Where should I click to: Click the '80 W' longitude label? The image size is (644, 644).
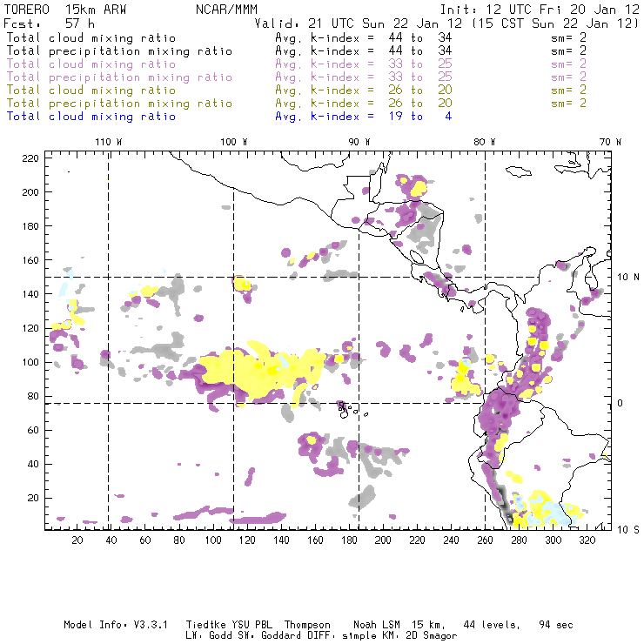click(x=484, y=142)
